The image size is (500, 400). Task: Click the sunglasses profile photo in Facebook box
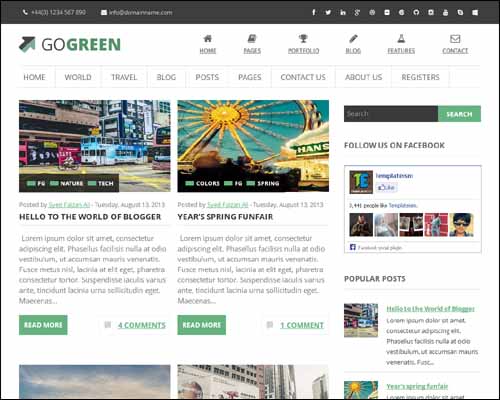pyautogui.click(x=461, y=225)
